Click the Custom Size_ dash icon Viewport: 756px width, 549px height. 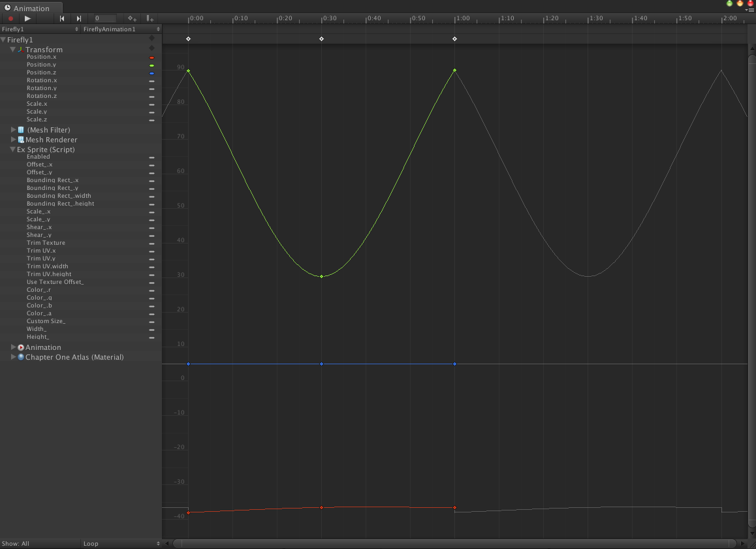coord(151,322)
